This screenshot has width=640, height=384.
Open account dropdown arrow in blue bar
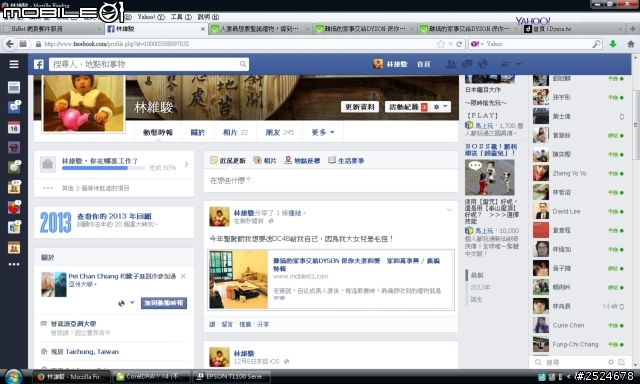[519, 64]
